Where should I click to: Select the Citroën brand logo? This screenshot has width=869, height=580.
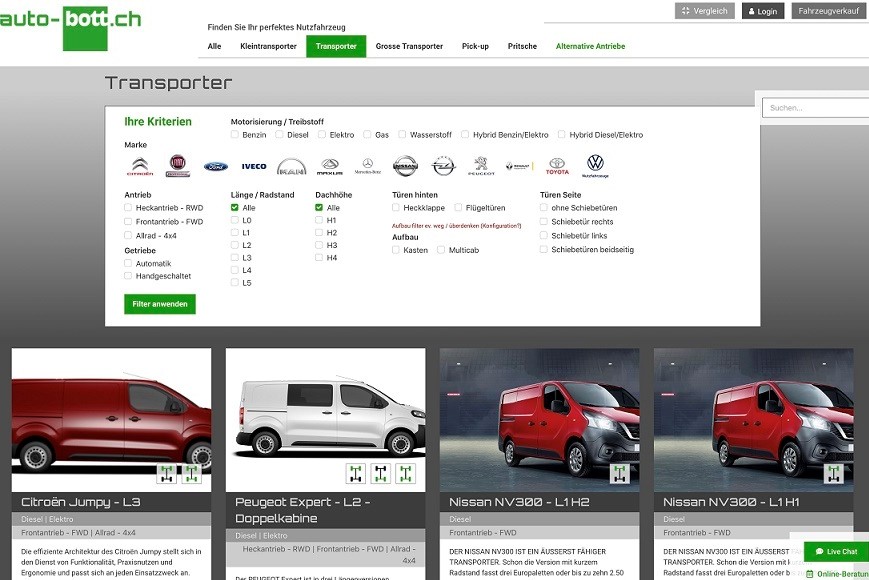140,166
